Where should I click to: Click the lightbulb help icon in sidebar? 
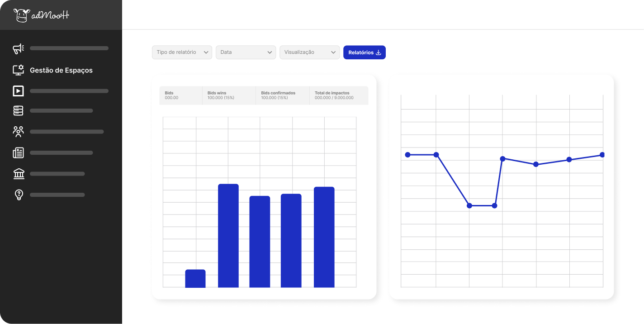[19, 195]
